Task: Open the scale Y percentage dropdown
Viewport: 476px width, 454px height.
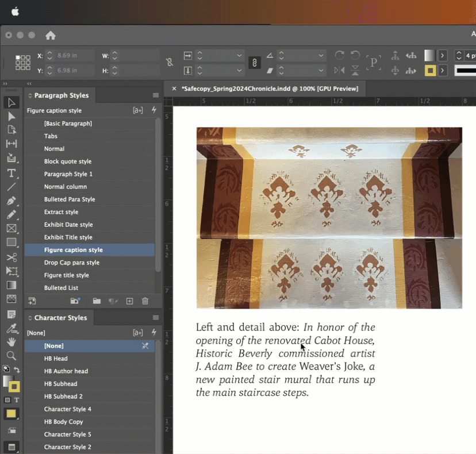Action: (x=239, y=71)
